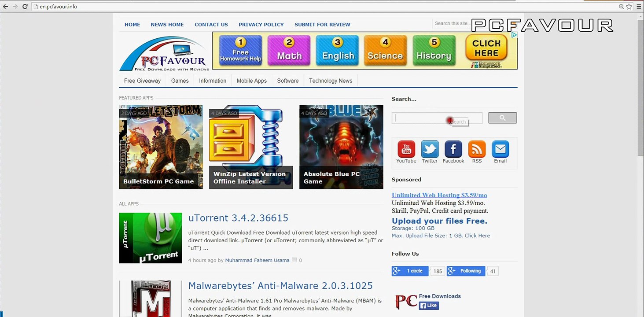This screenshot has height=317, width=644.
Task: Focus the Search this site field in header
Action: (x=452, y=23)
